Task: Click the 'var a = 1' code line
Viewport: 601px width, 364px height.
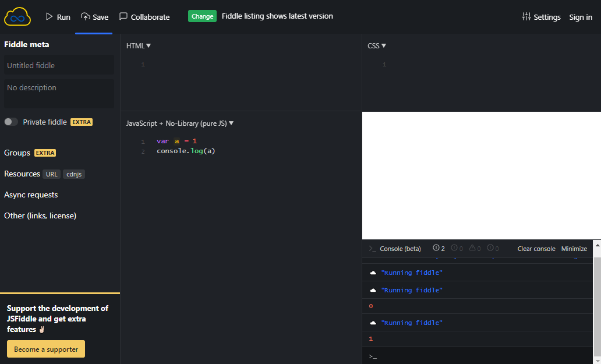Action: [x=176, y=141]
